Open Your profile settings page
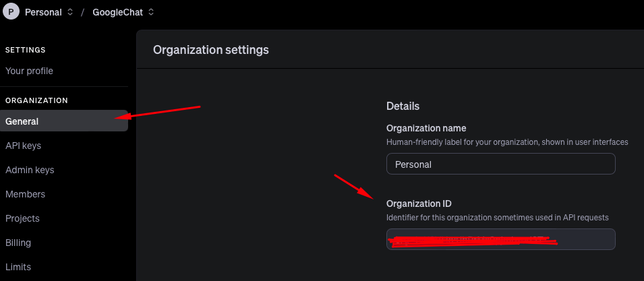Image resolution: width=644 pixels, height=281 pixels. pos(29,71)
